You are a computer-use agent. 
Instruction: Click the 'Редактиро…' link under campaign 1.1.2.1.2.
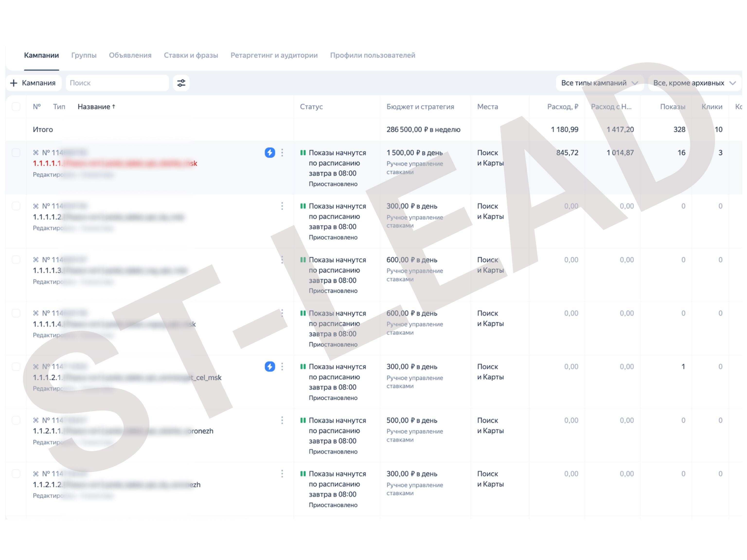click(48, 496)
